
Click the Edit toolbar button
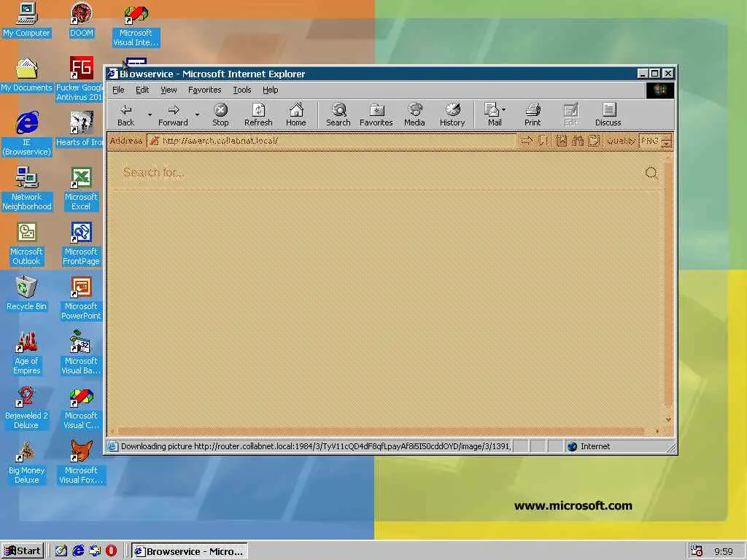point(570,115)
